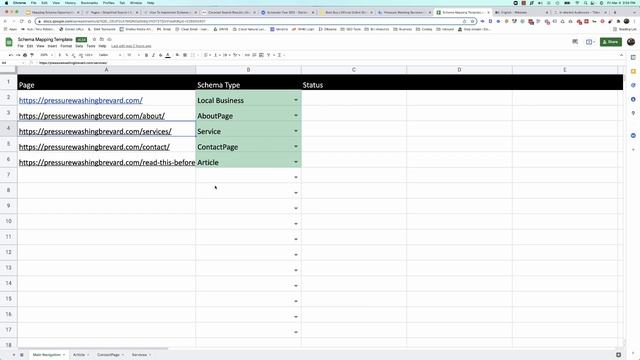This screenshot has height=360, width=640.
Task: Open the empty dropdown in row 7
Action: pyautogui.click(x=296, y=178)
